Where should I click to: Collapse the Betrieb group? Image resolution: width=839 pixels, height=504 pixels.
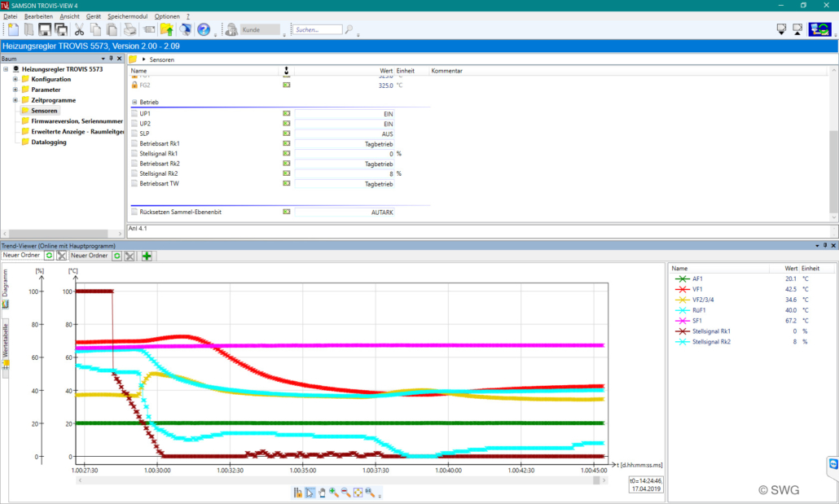coord(134,102)
